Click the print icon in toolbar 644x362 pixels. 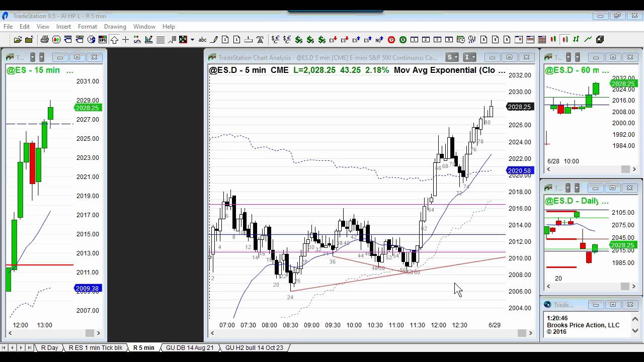pos(45,40)
